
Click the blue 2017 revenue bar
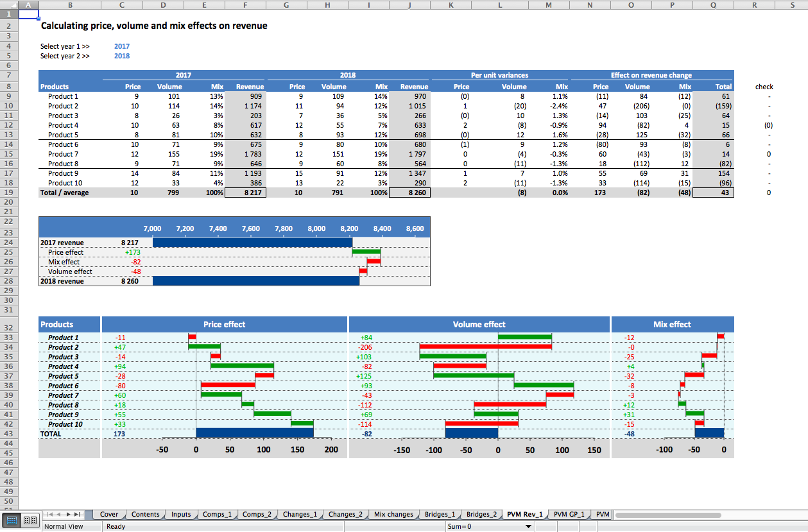(252, 243)
